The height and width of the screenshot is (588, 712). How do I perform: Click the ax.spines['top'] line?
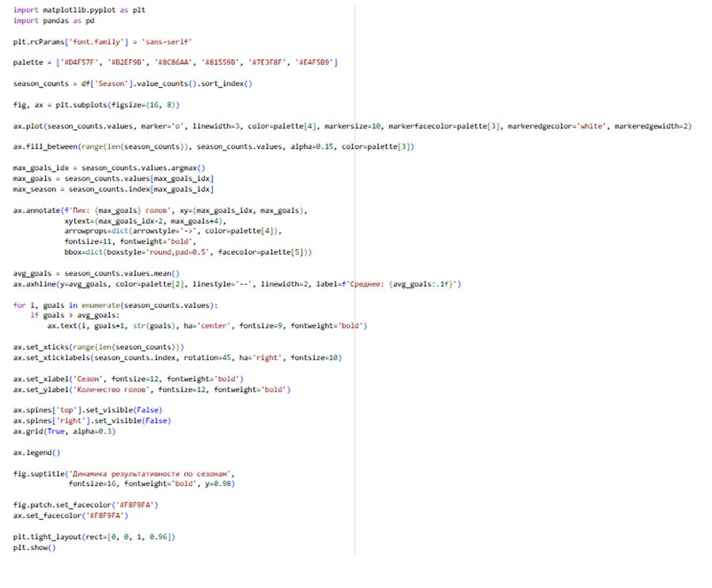88,410
